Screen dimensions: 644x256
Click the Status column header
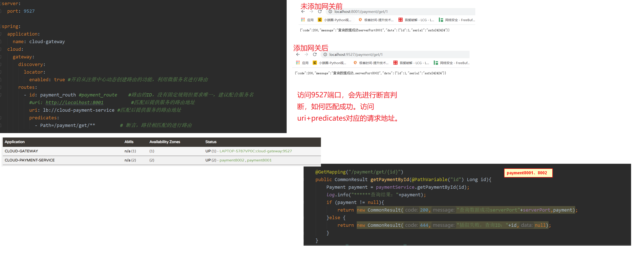[210, 142]
